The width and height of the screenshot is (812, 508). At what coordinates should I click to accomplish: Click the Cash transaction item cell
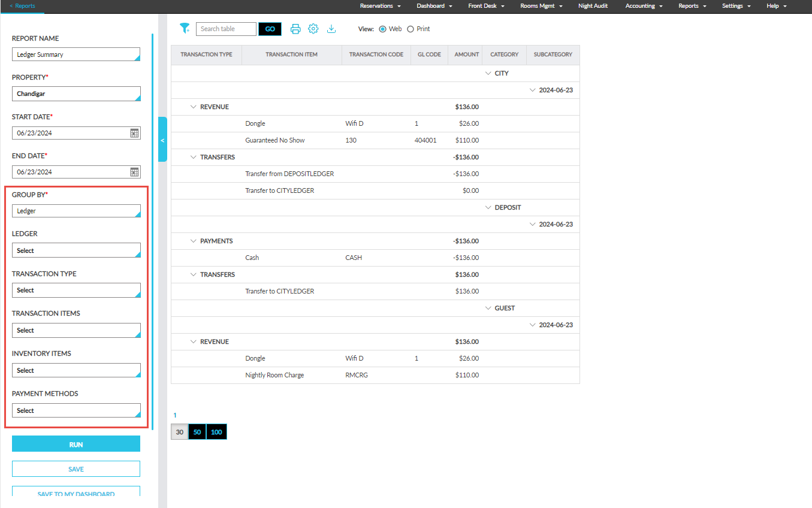[x=252, y=258]
